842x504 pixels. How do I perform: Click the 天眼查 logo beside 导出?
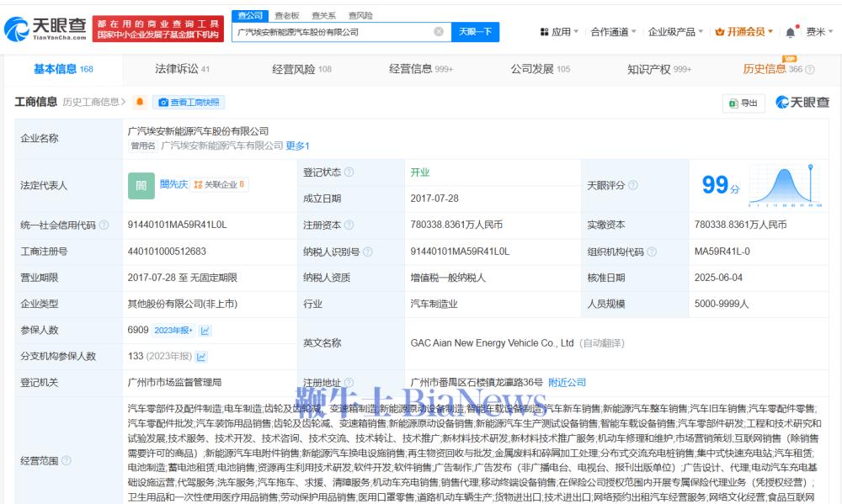click(802, 102)
